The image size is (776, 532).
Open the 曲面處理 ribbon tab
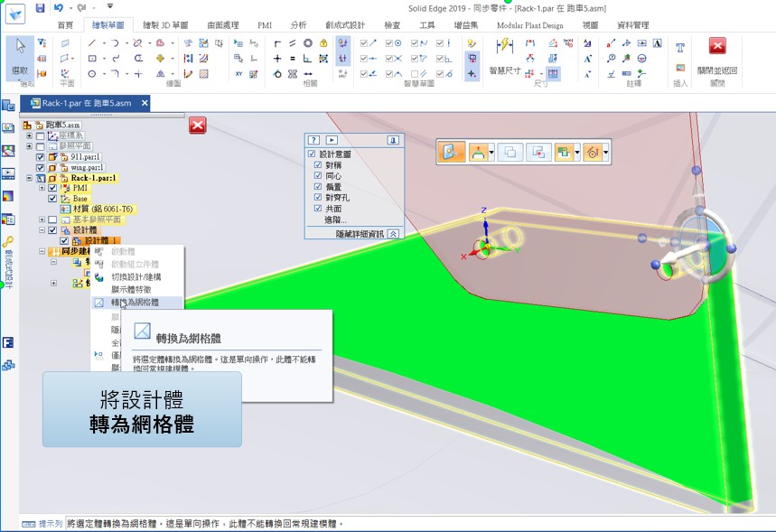(223, 25)
